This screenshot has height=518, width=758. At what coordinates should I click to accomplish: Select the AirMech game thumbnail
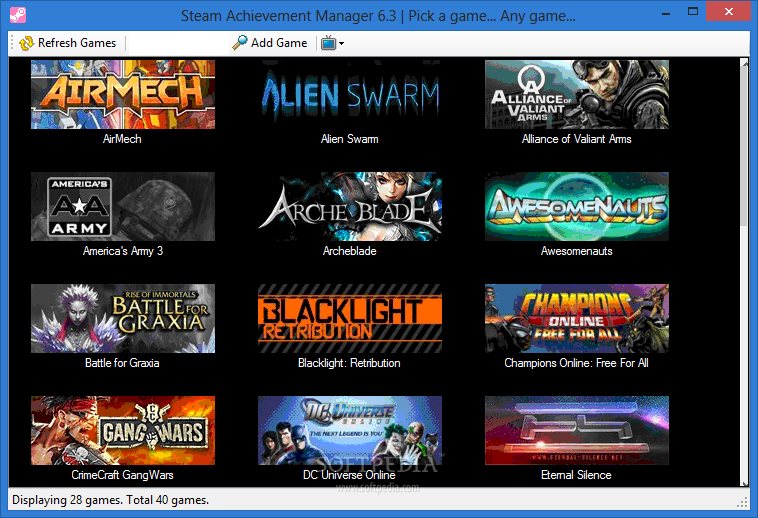point(122,94)
